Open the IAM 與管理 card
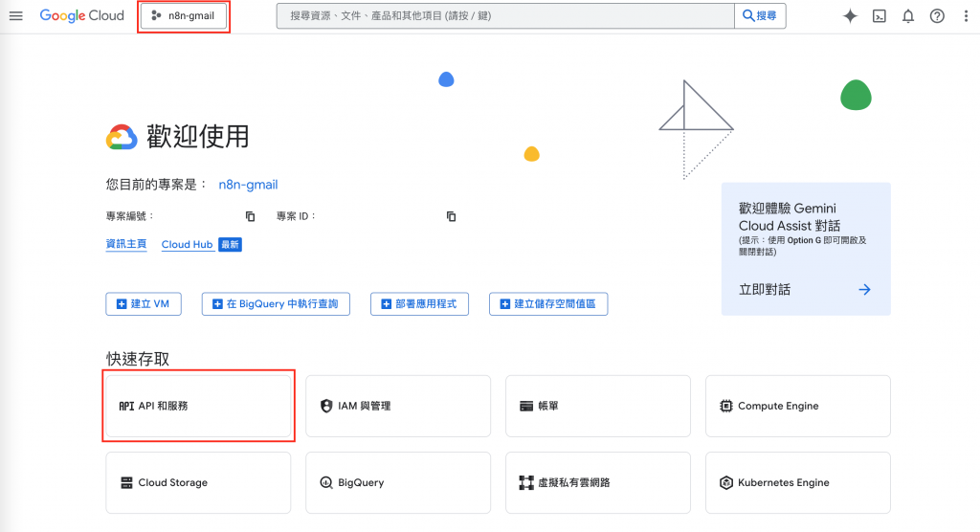The height and width of the screenshot is (532, 980). 398,406
